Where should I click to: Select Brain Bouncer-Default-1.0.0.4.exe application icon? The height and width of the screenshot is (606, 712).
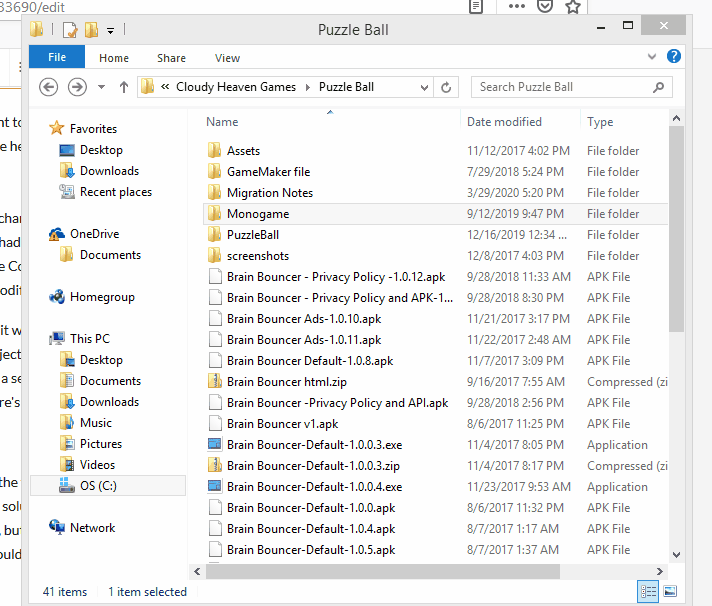click(x=215, y=486)
